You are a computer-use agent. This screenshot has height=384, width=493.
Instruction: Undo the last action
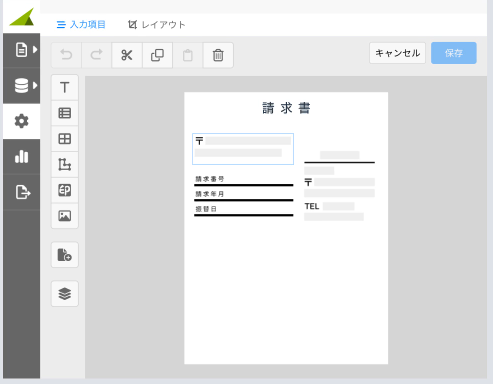click(x=66, y=55)
